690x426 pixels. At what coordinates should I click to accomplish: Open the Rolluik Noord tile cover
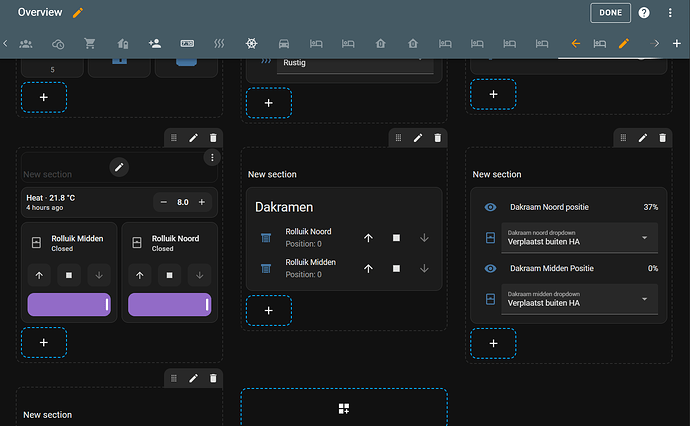pos(139,275)
